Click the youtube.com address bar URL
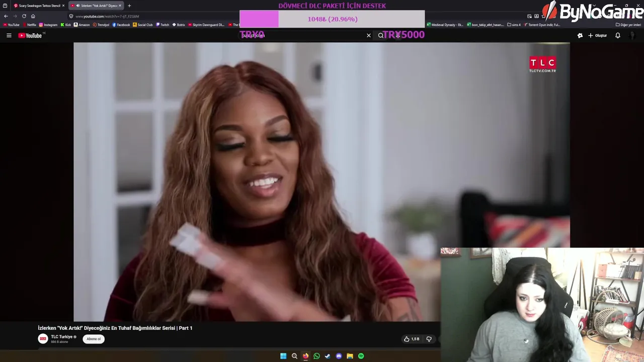 click(x=107, y=16)
